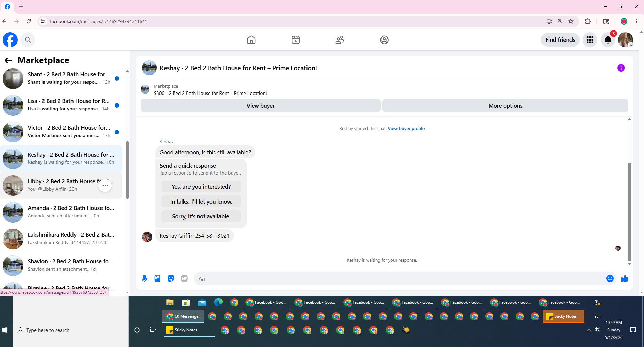Click the Find friends button
644x347 pixels.
tap(560, 40)
